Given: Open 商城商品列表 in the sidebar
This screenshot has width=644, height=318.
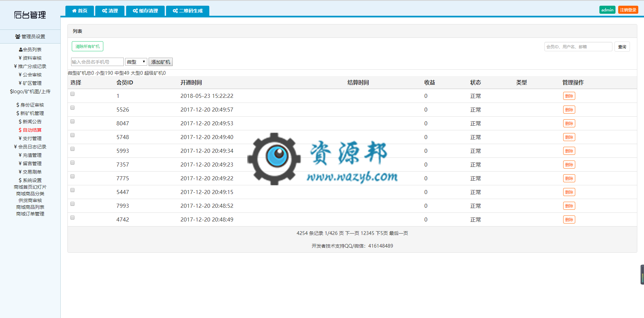Looking at the screenshot, I should (30, 207).
